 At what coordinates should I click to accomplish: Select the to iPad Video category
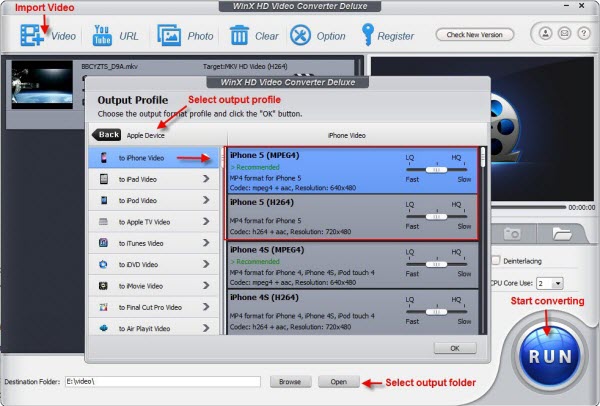tap(154, 179)
